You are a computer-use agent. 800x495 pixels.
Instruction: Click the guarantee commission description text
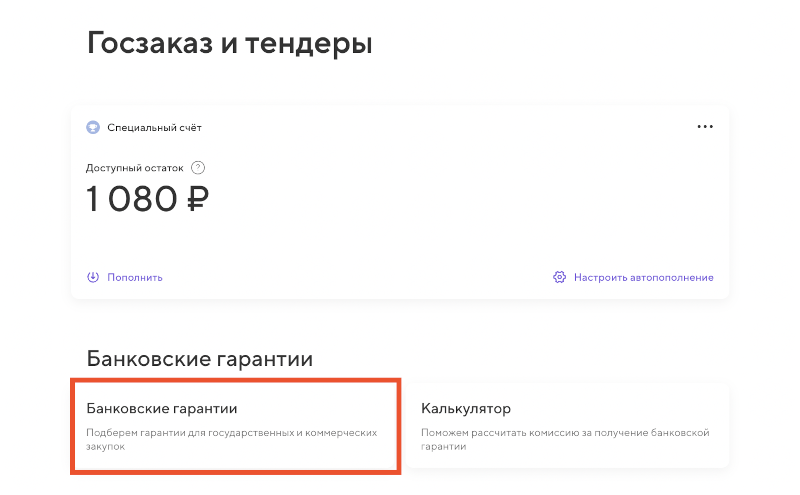[x=565, y=440]
